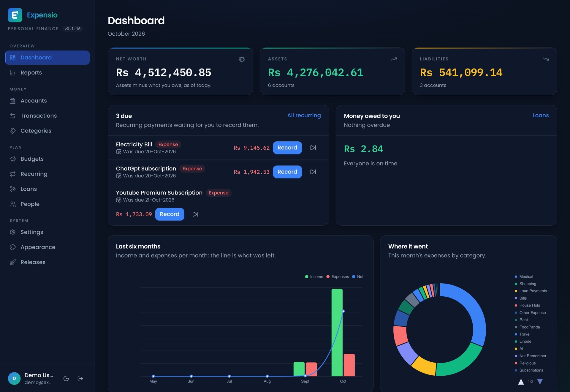570x392 pixels.
Task: Record the Youtube Premium Subscription payment
Action: pos(170,214)
